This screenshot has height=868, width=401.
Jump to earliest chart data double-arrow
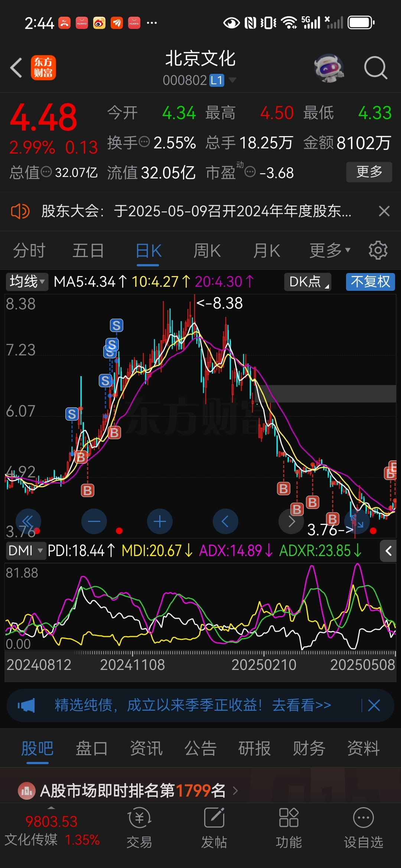point(28,521)
